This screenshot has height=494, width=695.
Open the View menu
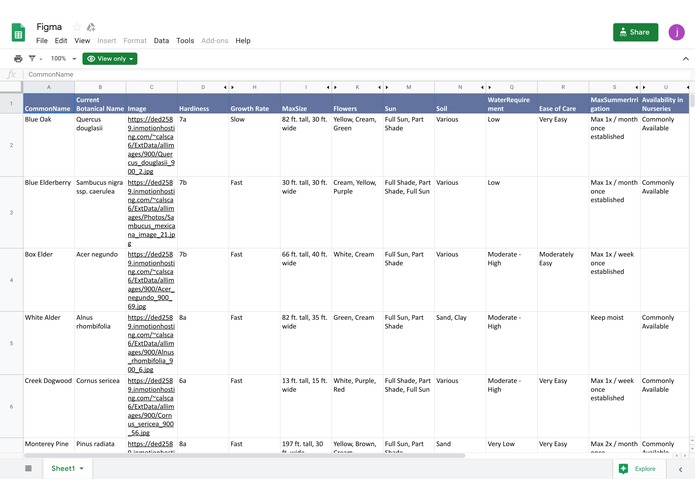pyautogui.click(x=82, y=41)
